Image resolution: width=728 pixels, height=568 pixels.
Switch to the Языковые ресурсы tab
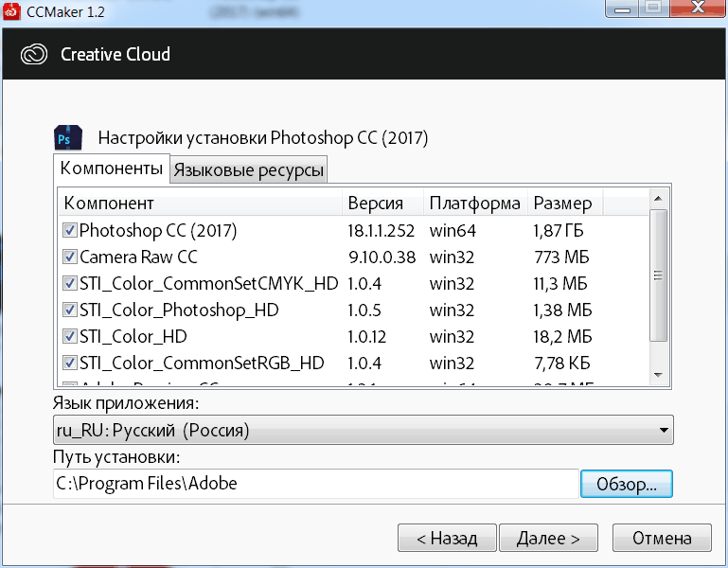(x=248, y=170)
